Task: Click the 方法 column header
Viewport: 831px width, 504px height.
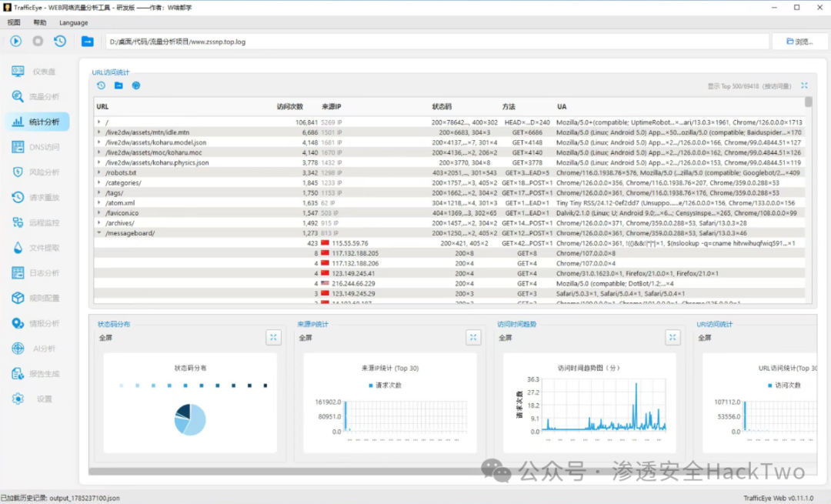Action: 509,106
